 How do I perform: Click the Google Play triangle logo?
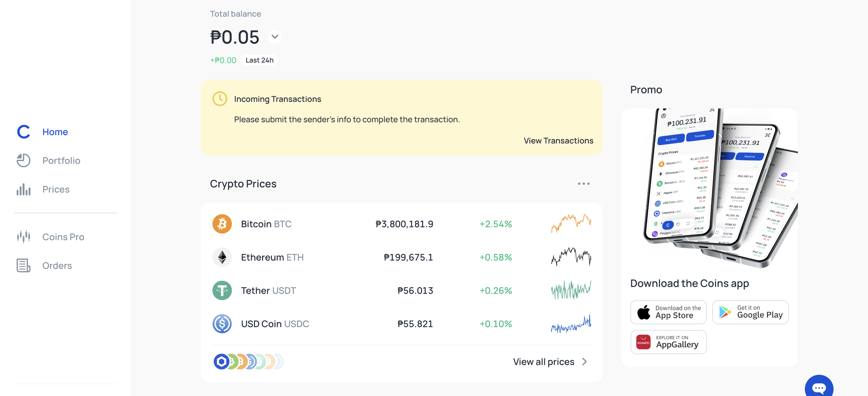(725, 312)
